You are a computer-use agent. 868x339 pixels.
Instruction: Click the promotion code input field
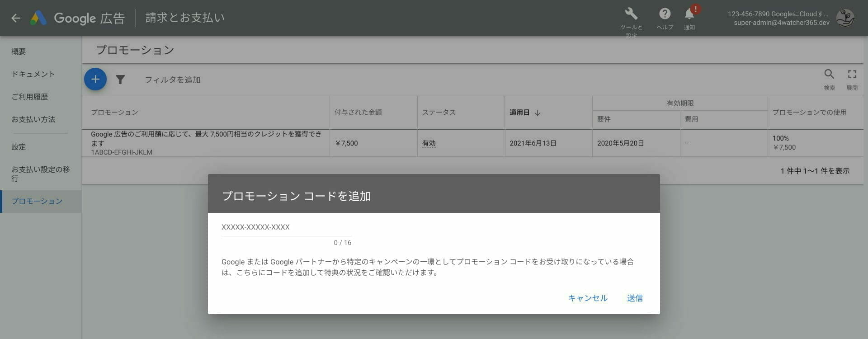(x=286, y=227)
